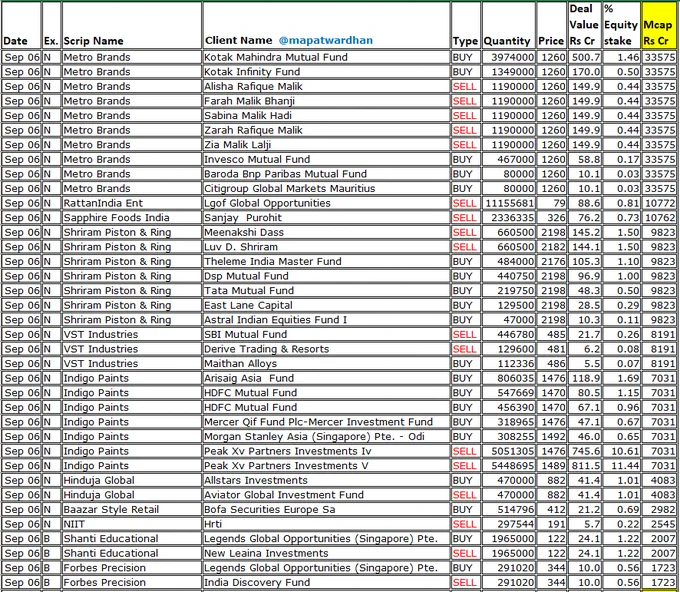Viewport: 680px width, 592px height.
Task: Click the 'East Lane Capital' cell
Action: [x=326, y=305]
